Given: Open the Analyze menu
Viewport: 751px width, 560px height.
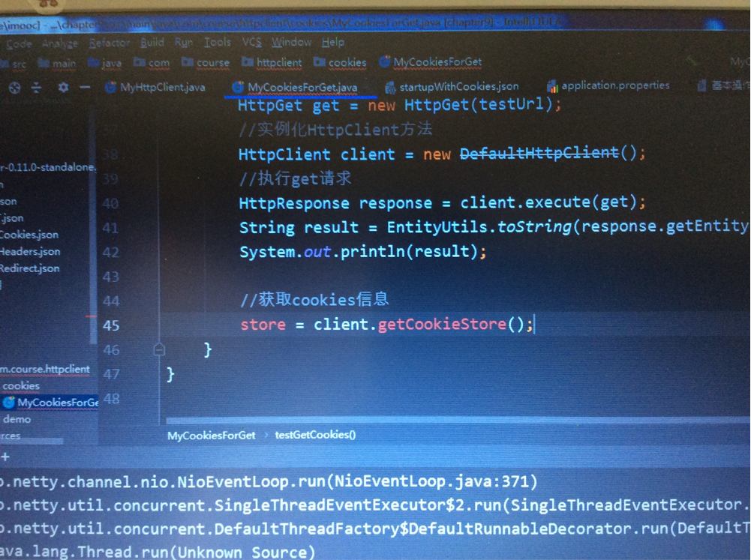Looking at the screenshot, I should pyautogui.click(x=60, y=43).
